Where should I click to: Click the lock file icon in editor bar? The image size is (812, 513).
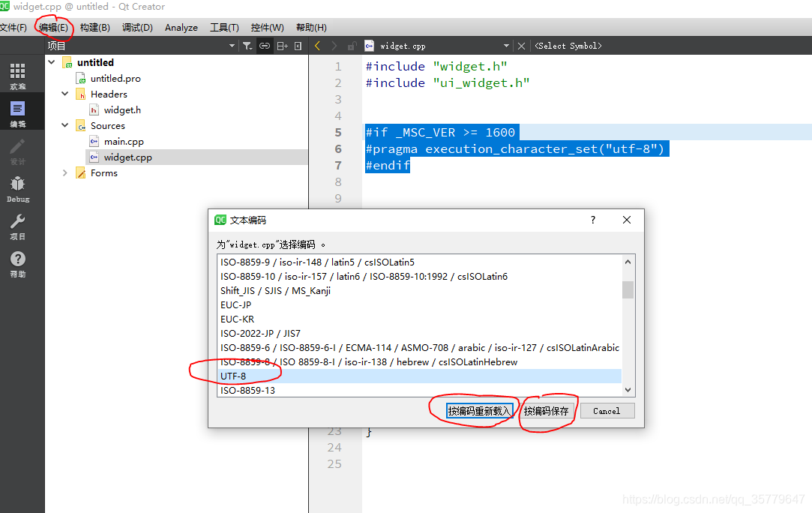pos(352,46)
